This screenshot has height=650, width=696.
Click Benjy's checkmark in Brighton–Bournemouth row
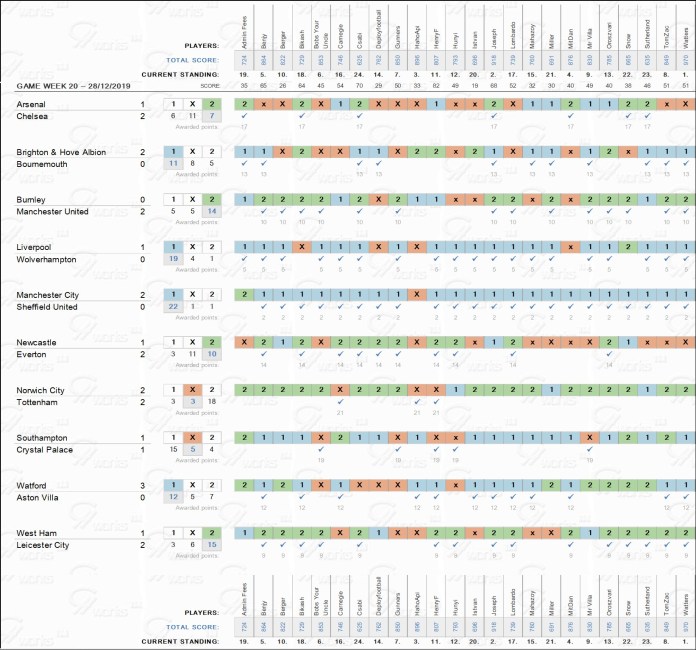[x=265, y=163]
